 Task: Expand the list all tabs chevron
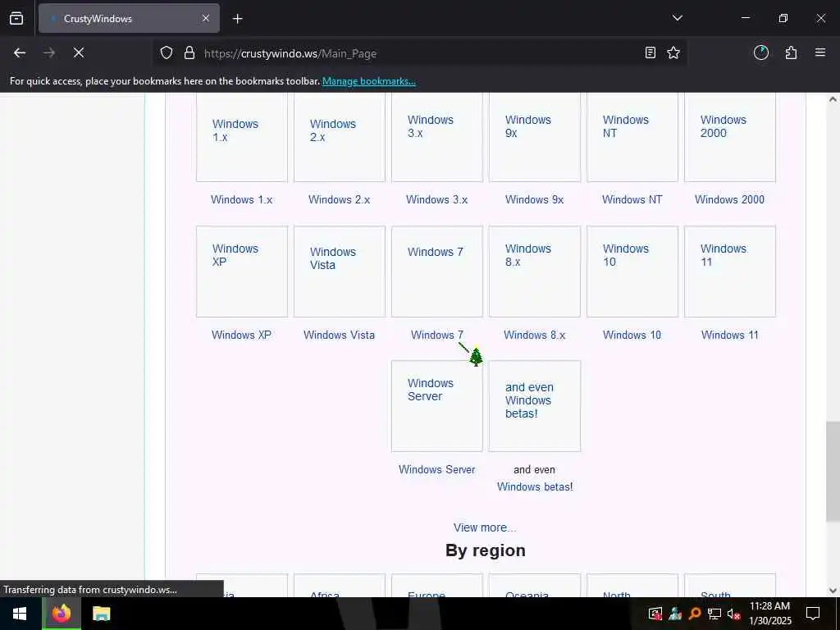(x=677, y=18)
